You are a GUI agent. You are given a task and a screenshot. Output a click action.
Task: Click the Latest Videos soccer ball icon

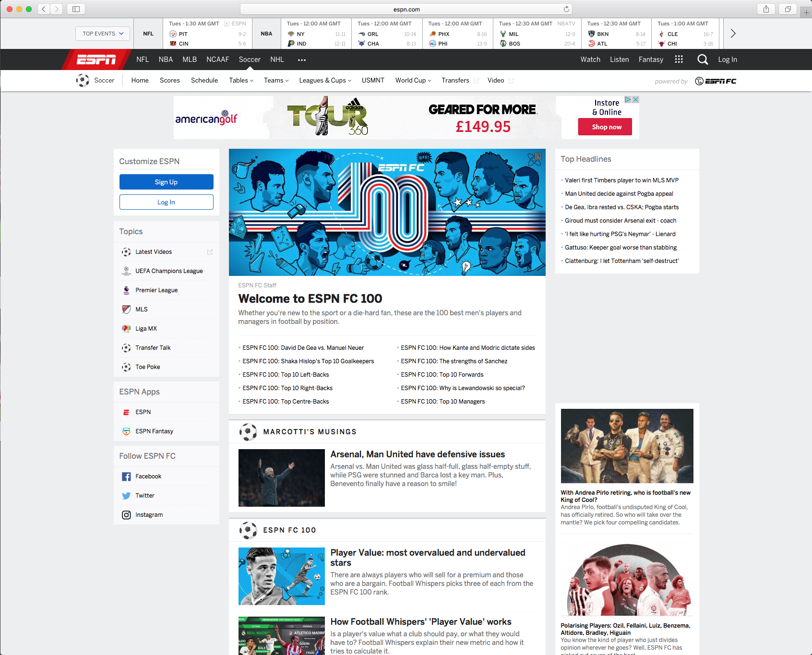coord(126,252)
